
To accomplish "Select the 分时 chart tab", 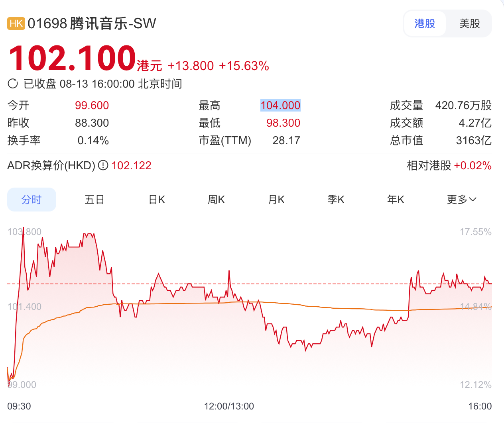I will click(x=31, y=200).
